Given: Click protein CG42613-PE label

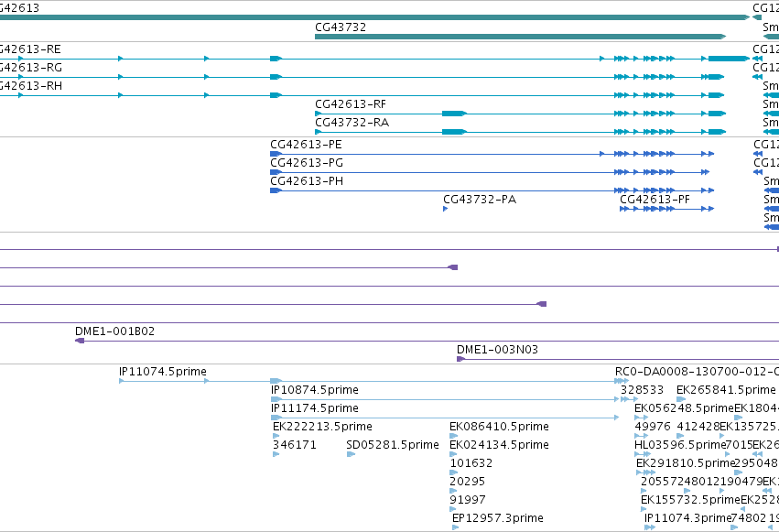Looking at the screenshot, I should (x=306, y=145).
